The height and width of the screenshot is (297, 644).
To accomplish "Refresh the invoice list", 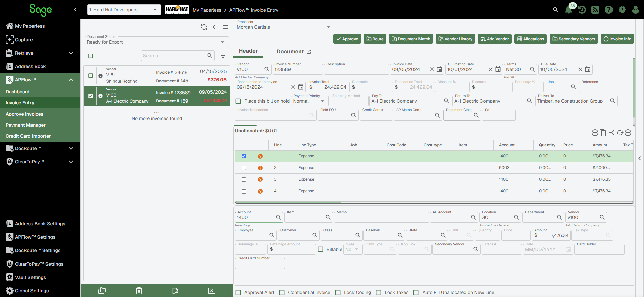I will tap(204, 27).
